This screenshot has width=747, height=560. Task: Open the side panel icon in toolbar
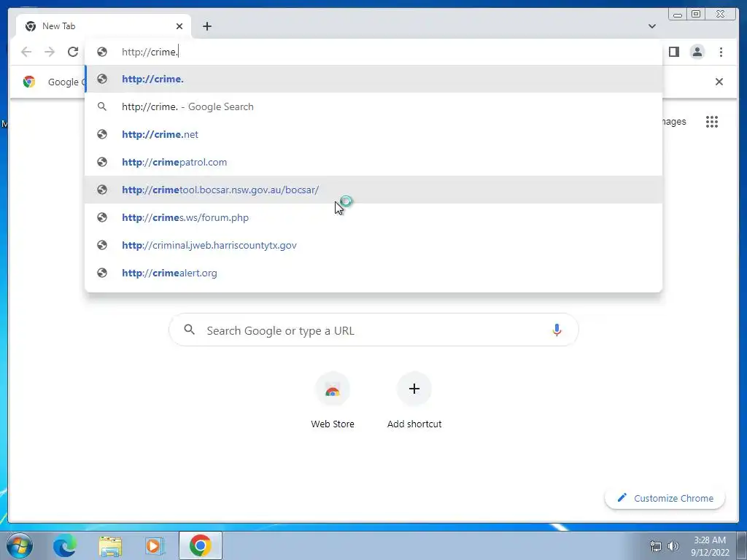coord(673,52)
